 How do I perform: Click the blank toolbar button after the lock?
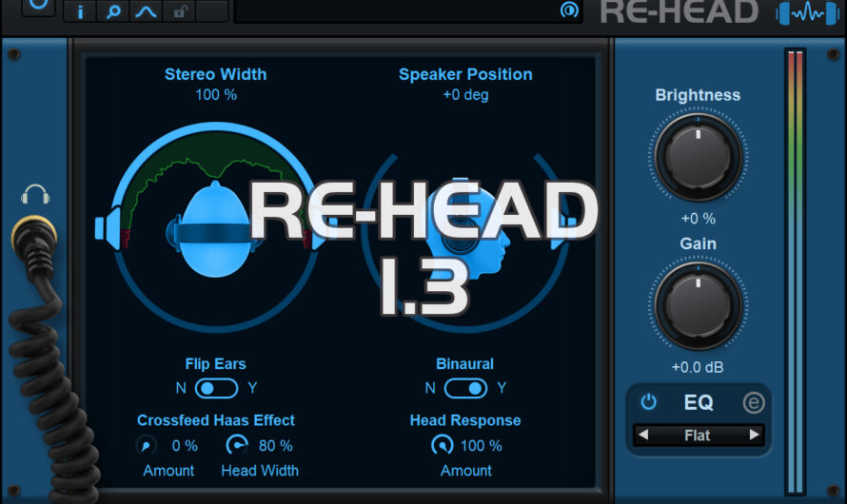pyautogui.click(x=211, y=10)
